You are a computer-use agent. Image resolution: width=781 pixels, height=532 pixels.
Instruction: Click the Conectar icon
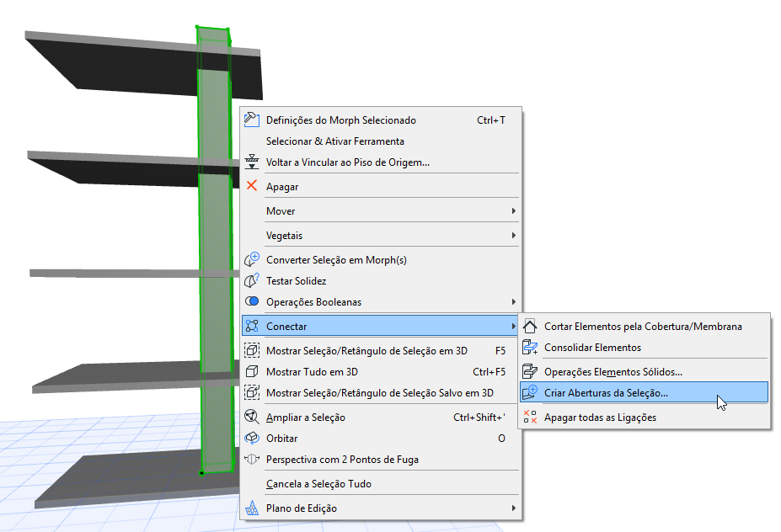[x=252, y=326]
